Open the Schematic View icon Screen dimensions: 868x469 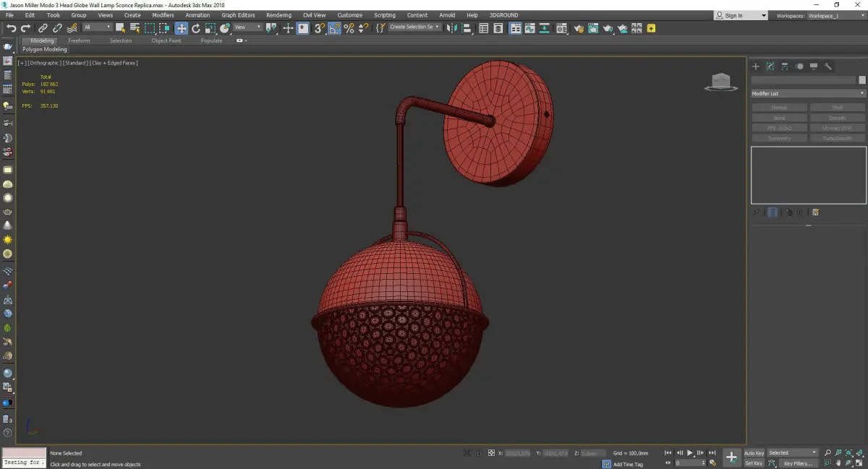[x=544, y=28]
